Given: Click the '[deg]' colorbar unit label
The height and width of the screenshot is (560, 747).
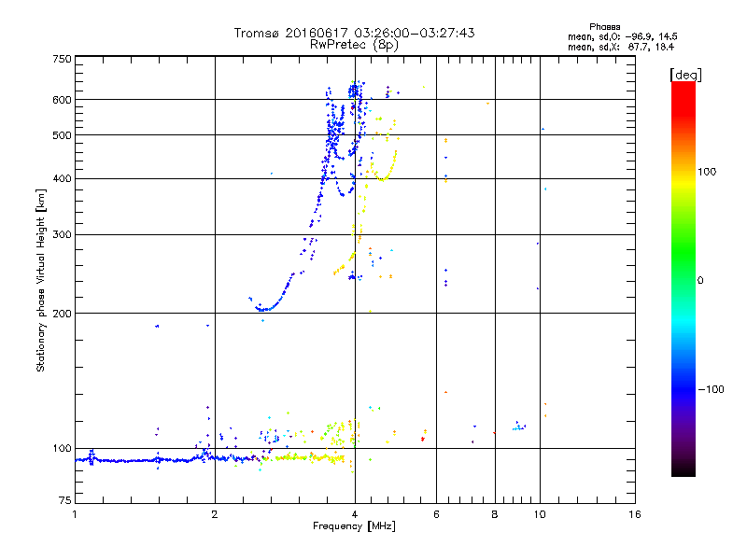Looking at the screenshot, I should tap(685, 75).
